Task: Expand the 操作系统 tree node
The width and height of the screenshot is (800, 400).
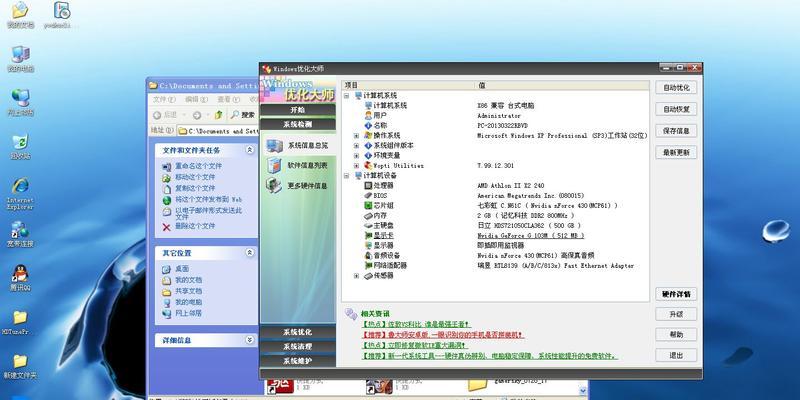Action: (x=357, y=136)
